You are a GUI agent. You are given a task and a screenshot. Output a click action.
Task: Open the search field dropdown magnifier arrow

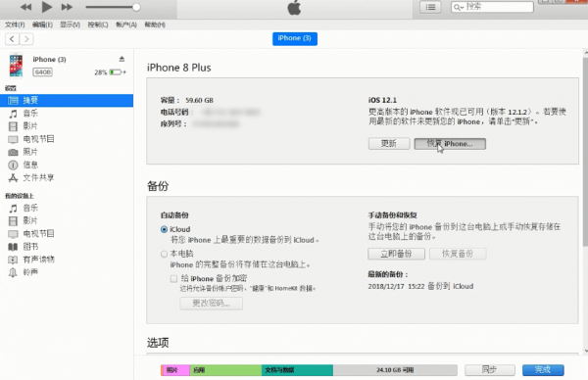[459, 7]
